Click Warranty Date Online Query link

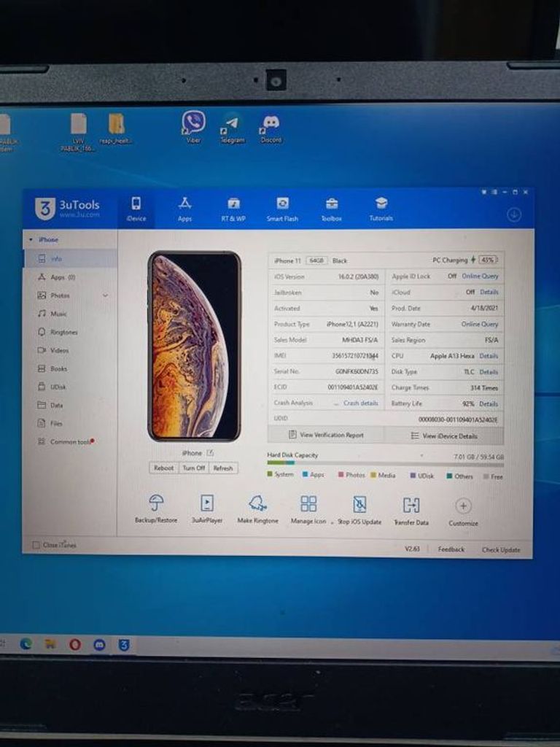480,324
